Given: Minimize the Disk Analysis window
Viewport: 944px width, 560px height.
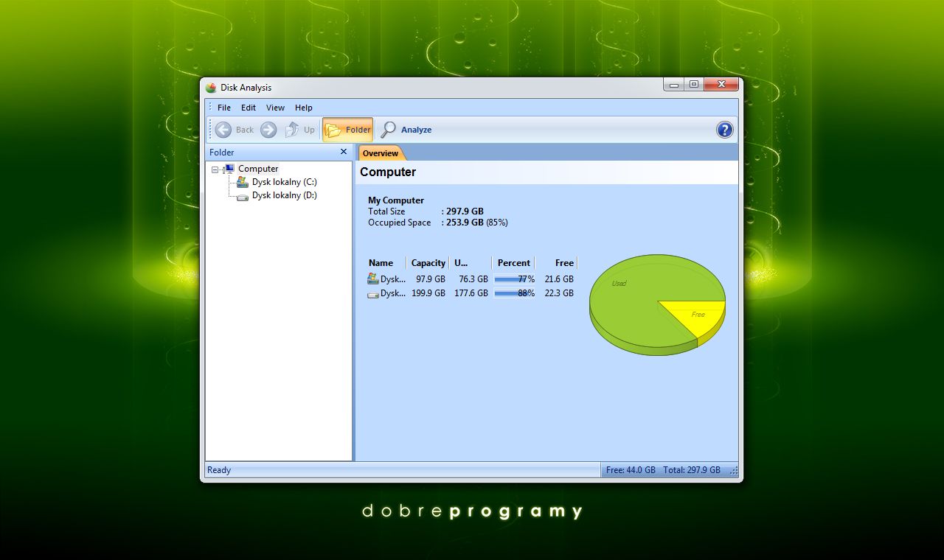Looking at the screenshot, I should click(x=674, y=85).
